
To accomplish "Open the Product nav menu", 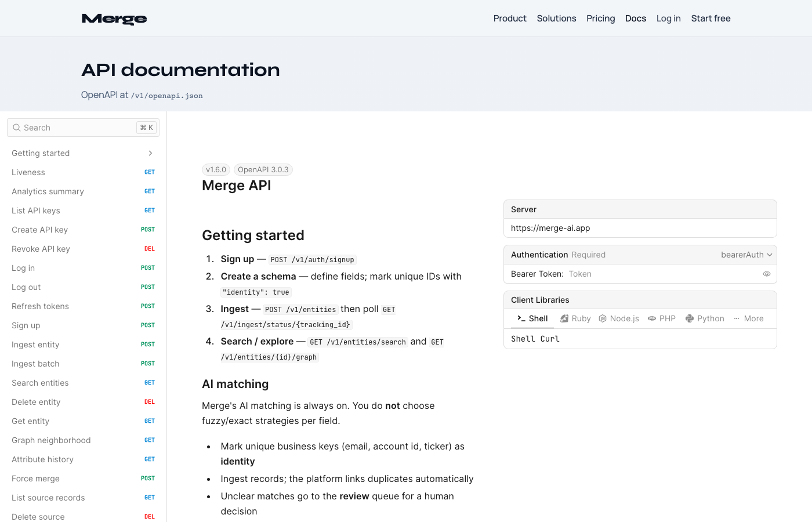I will [510, 19].
